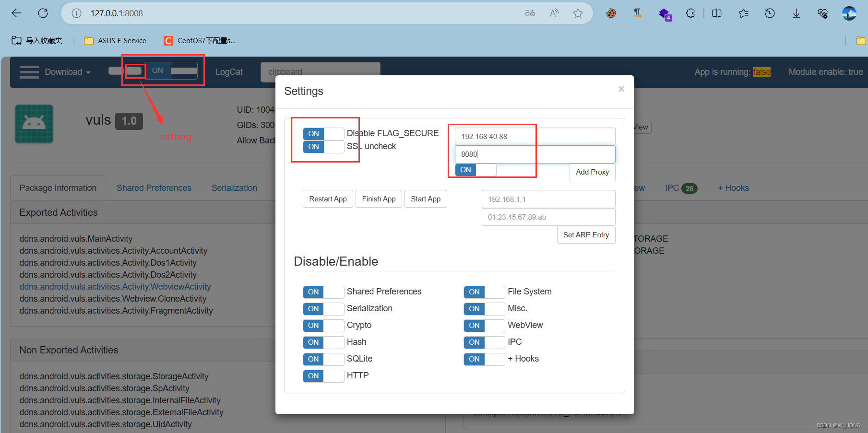
Task: Toggle SQLite hook switch
Action: [x=323, y=359]
